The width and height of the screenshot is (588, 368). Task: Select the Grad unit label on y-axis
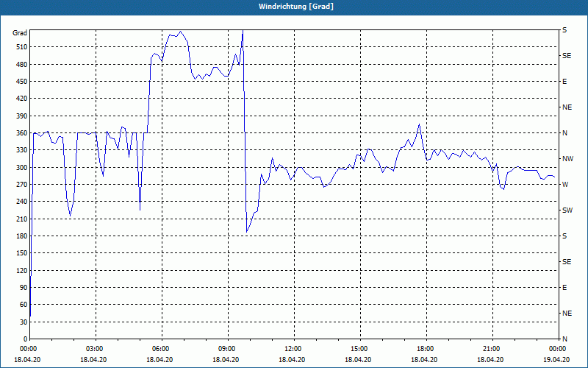coord(20,33)
